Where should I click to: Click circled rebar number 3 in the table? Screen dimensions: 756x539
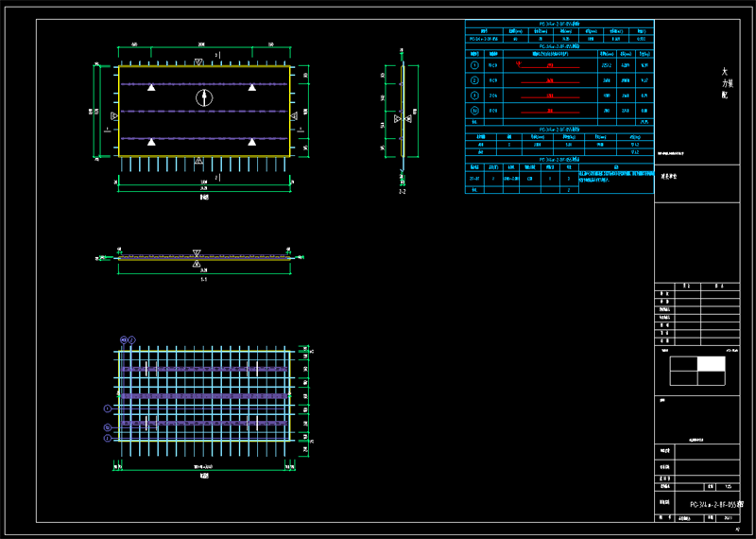click(x=475, y=96)
